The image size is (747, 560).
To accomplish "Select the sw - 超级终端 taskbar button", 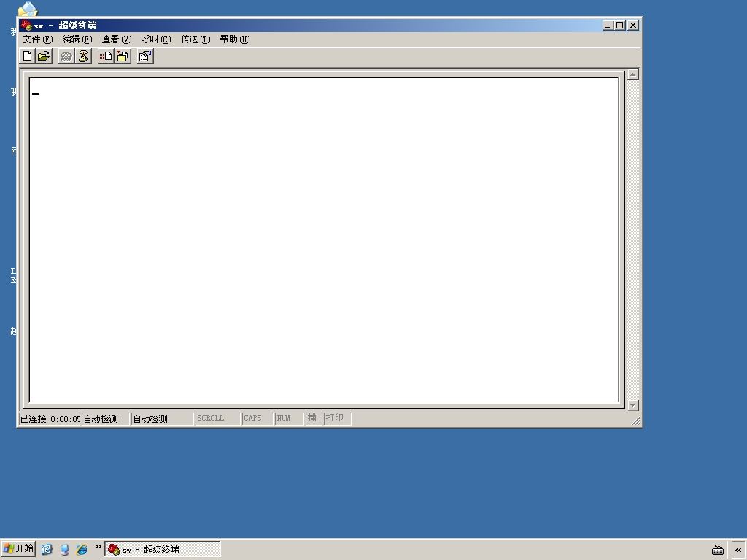I will 163,550.
